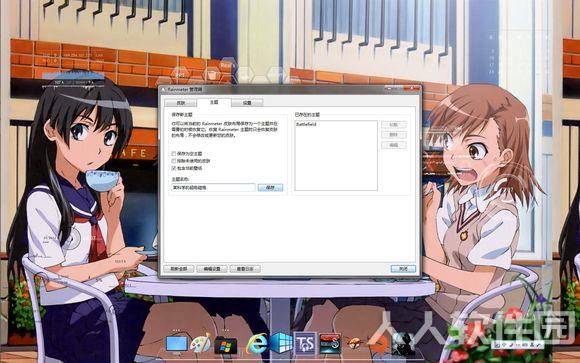Launch the TS TeamSpeak icon in the dock

tap(305, 343)
